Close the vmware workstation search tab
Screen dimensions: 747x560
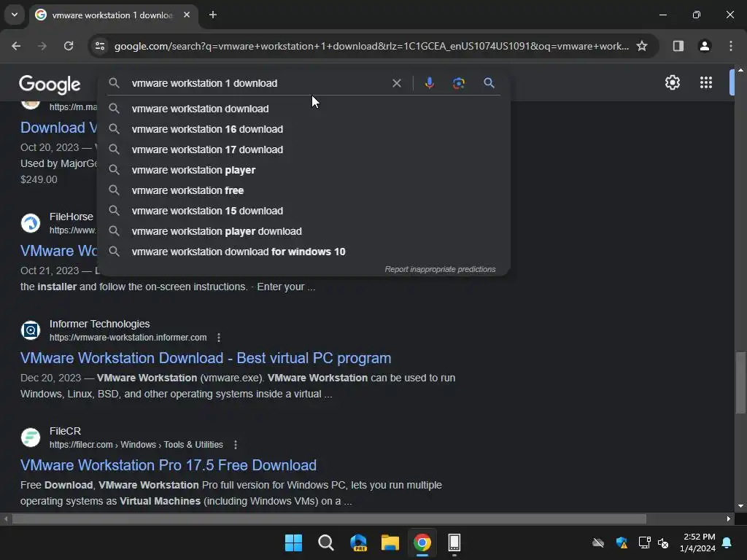tap(187, 15)
